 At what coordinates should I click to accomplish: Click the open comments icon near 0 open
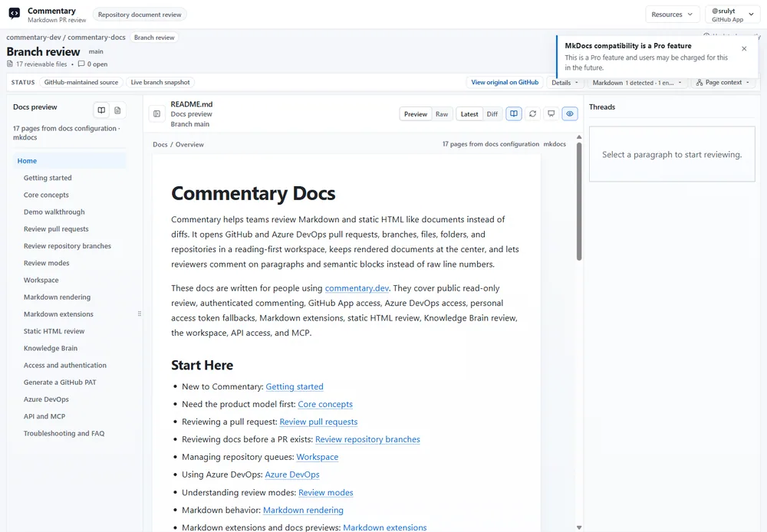click(x=81, y=64)
